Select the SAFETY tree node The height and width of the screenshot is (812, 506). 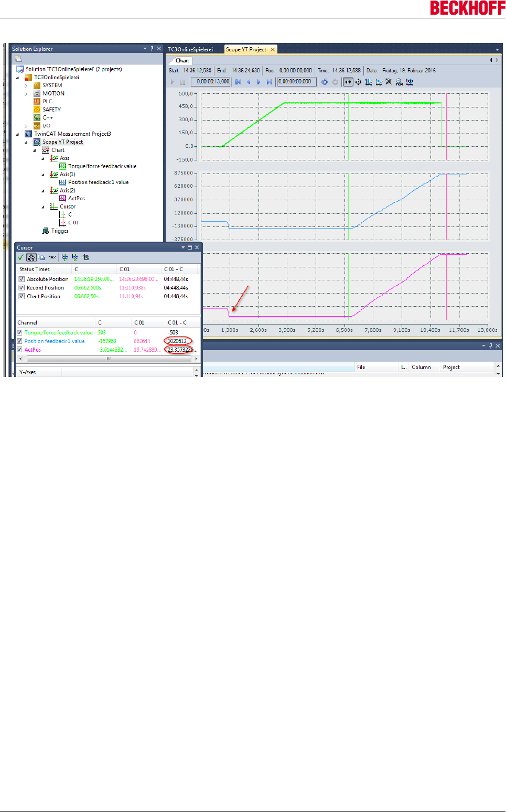tap(51, 110)
